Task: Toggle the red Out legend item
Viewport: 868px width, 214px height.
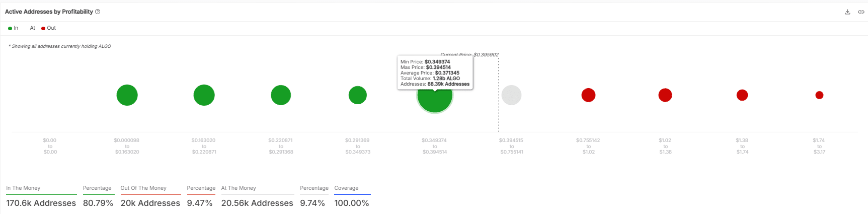Action: (x=49, y=28)
